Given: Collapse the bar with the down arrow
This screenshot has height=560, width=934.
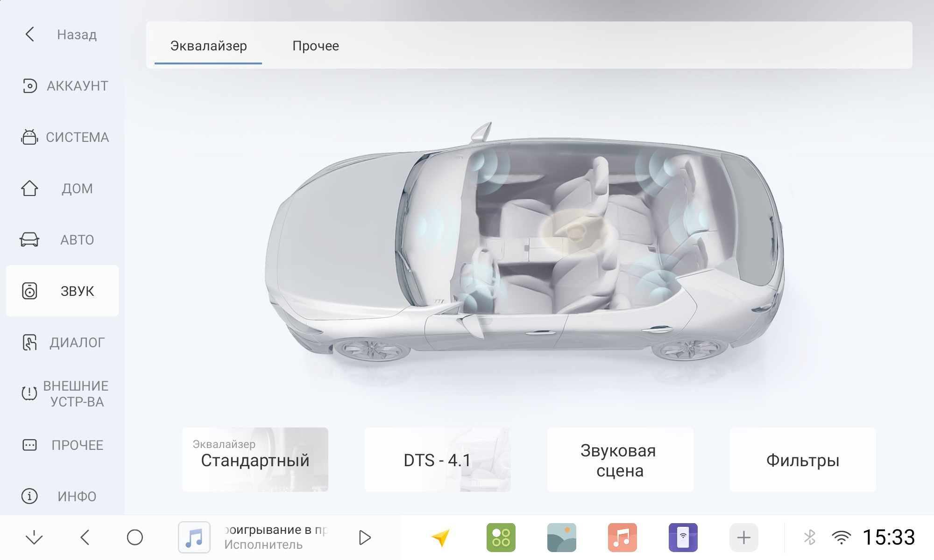Looking at the screenshot, I should [34, 538].
